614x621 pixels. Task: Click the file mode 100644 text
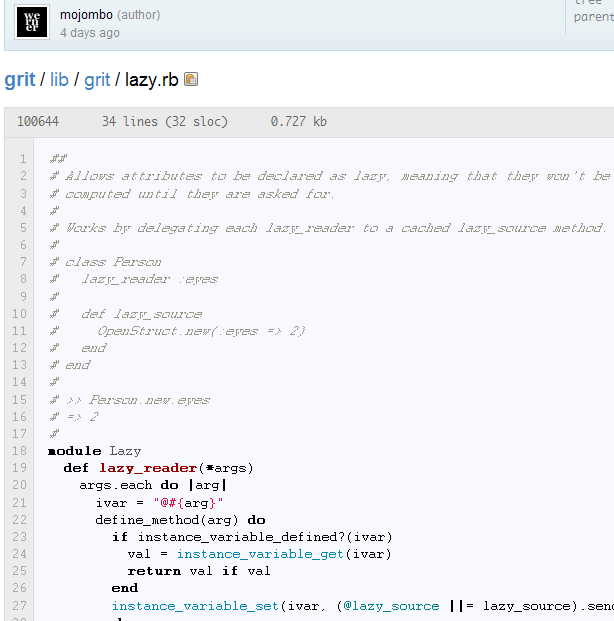tap(38, 121)
